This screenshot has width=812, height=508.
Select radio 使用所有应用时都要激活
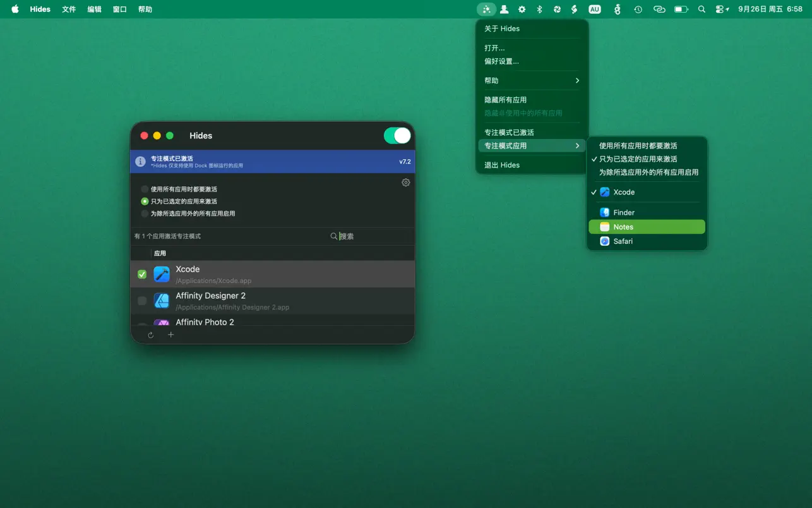point(145,190)
